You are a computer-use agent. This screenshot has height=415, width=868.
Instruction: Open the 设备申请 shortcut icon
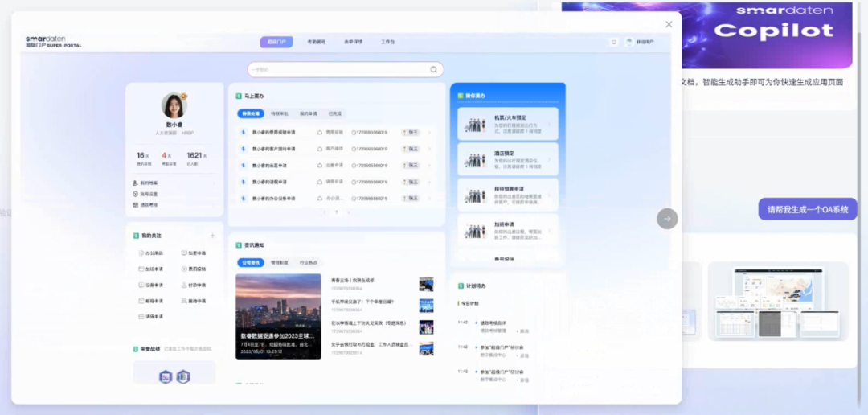click(x=141, y=285)
